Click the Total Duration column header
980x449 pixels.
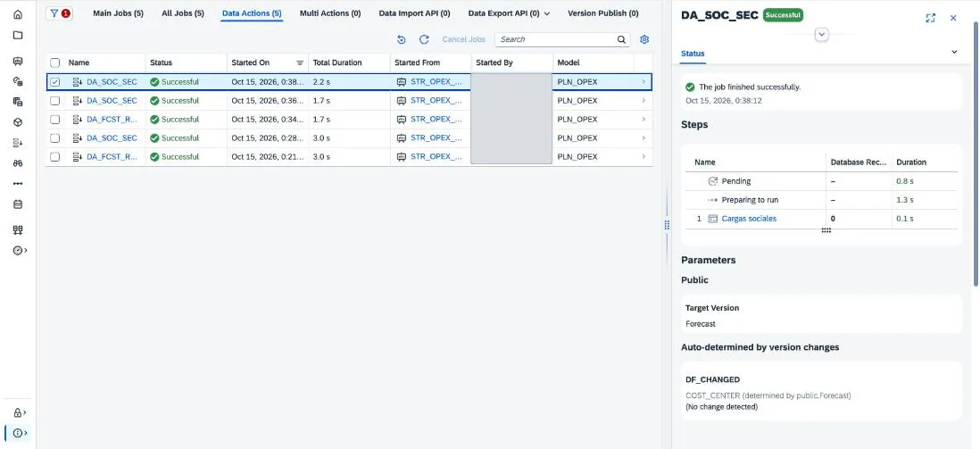349,62
